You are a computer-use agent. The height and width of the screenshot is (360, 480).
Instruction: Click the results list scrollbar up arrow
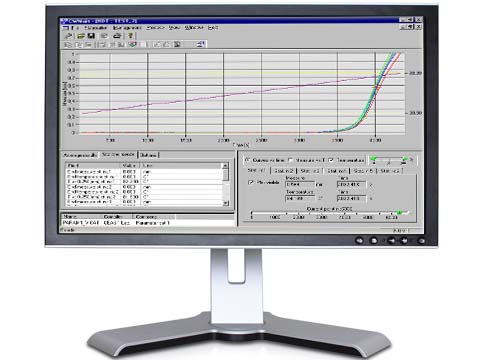(x=226, y=166)
